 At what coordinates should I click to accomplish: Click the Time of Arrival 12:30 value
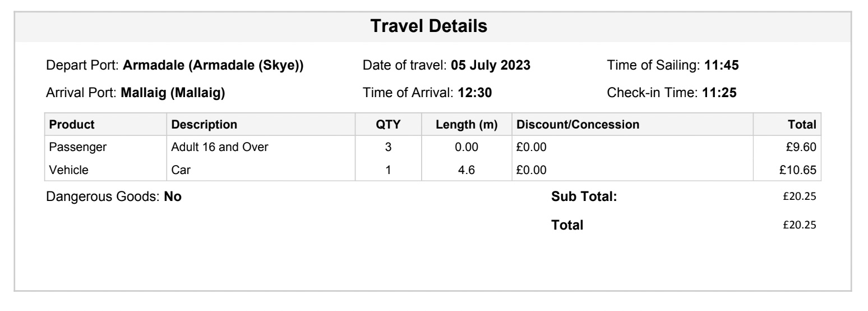coord(475,93)
